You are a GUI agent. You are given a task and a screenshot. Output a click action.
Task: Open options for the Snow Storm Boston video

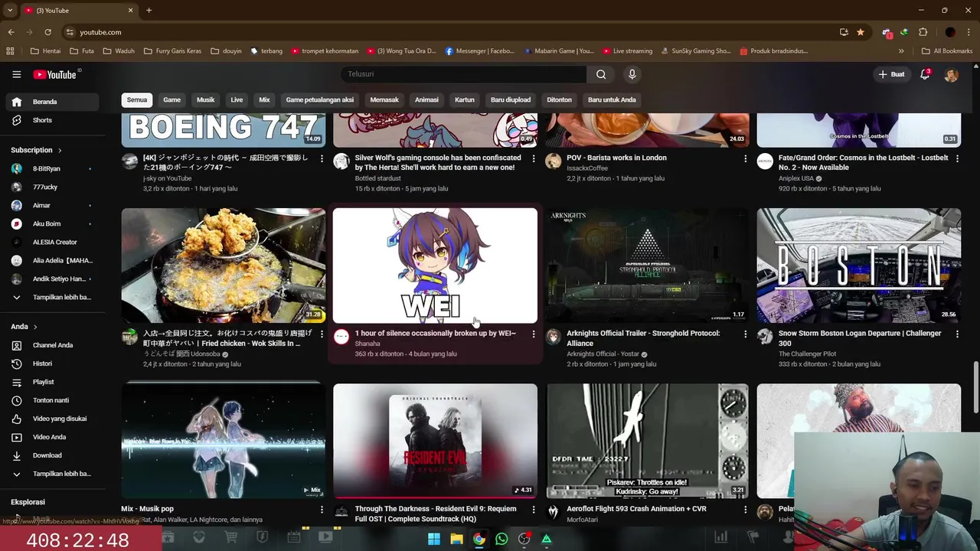coord(957,334)
